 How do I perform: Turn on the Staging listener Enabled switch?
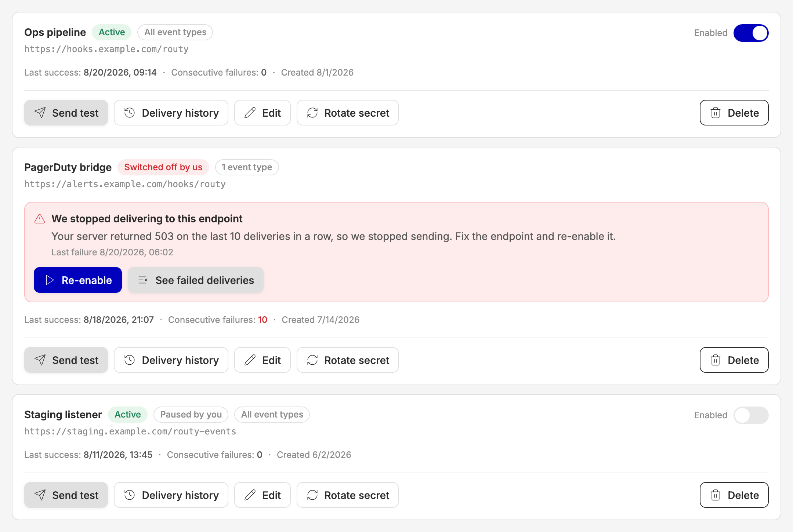click(751, 415)
